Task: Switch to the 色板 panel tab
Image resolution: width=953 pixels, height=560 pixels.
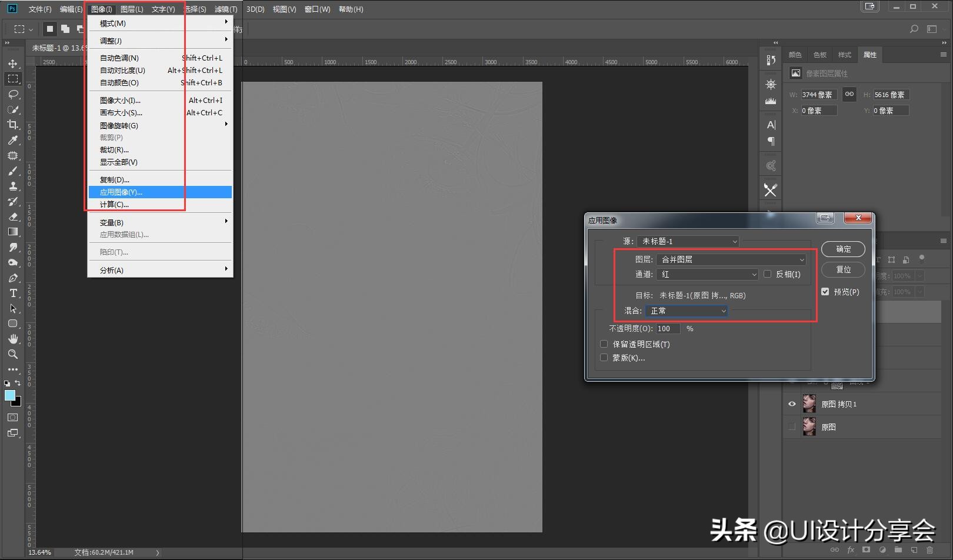Action: [x=819, y=55]
